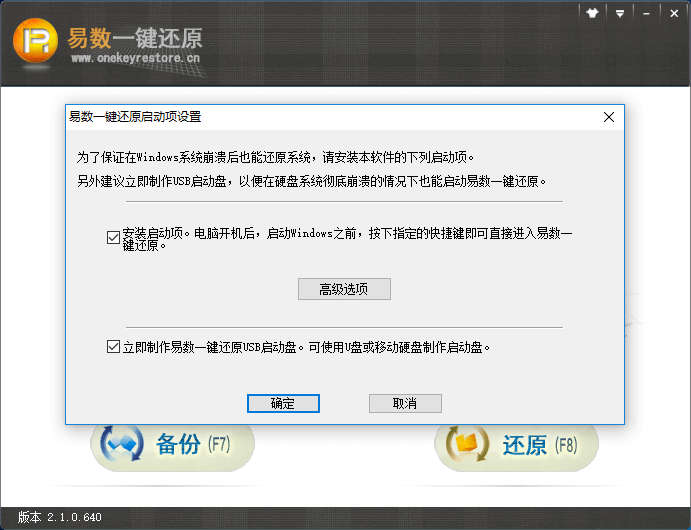Click the skin (shirt) icon in title bar

(592, 13)
